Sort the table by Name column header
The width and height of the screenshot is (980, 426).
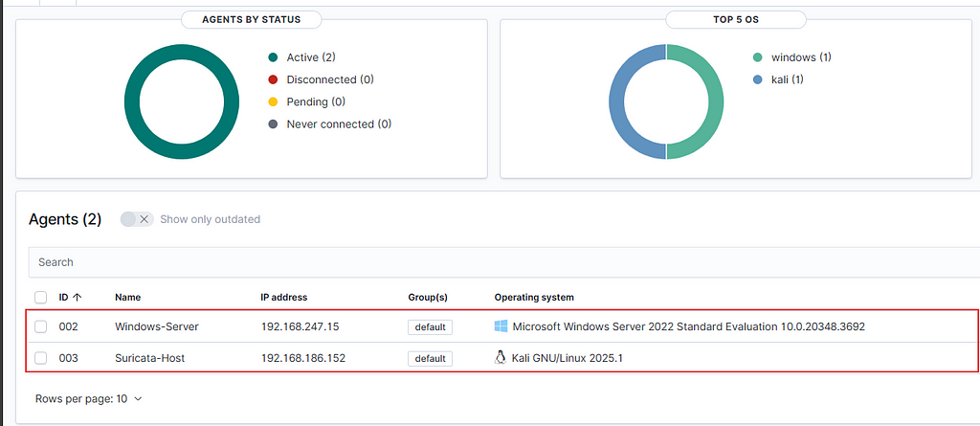127,297
